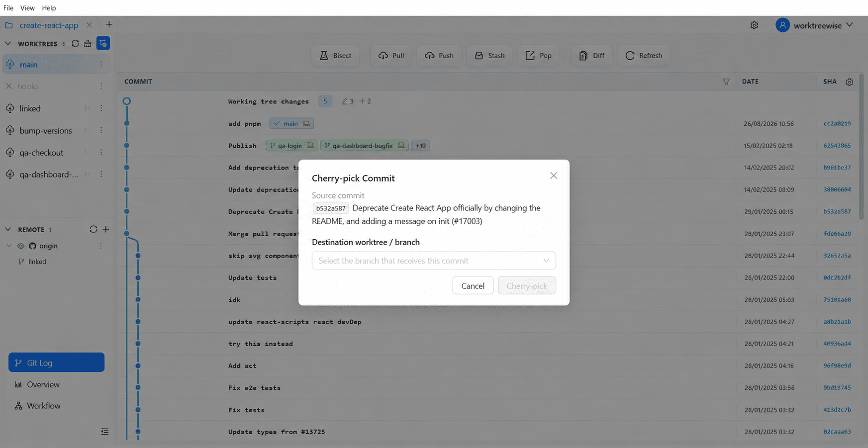The width and height of the screenshot is (868, 448).
Task: Click Cancel in the cherry-pick dialog
Action: pyautogui.click(x=473, y=285)
